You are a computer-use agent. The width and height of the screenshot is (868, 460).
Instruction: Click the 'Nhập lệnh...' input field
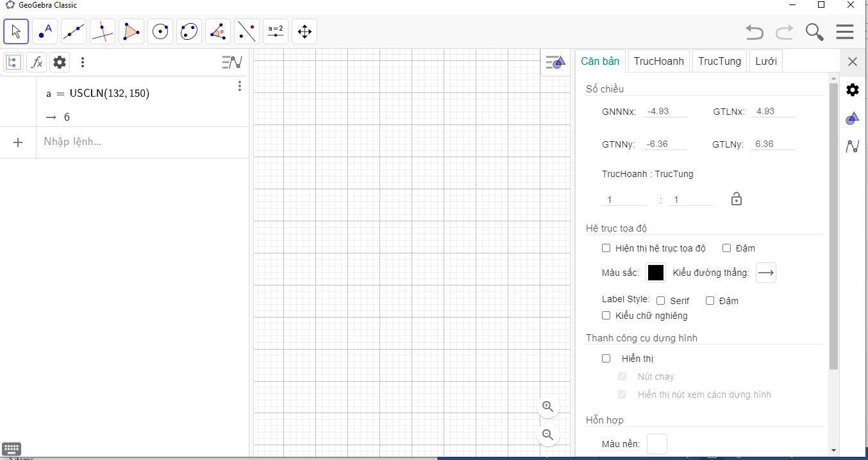pyautogui.click(x=141, y=142)
